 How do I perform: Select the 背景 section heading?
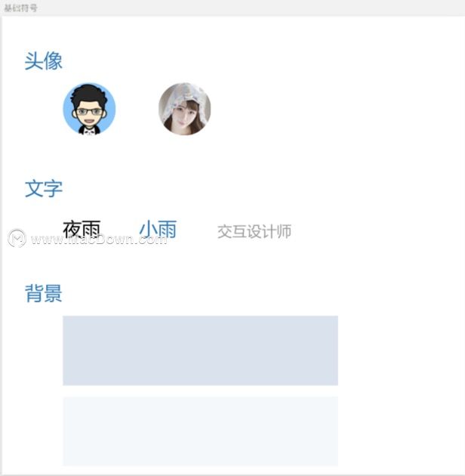(44, 294)
